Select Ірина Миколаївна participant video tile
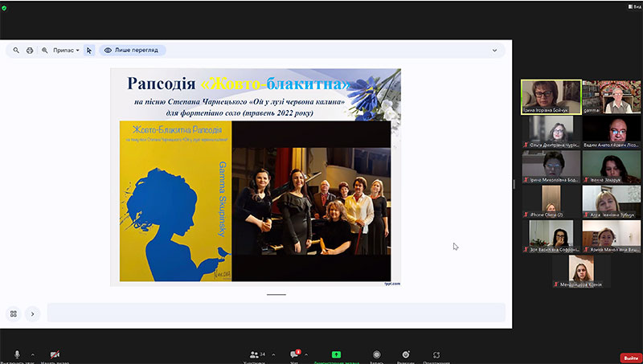The height and width of the screenshot is (364, 643). pos(551,167)
